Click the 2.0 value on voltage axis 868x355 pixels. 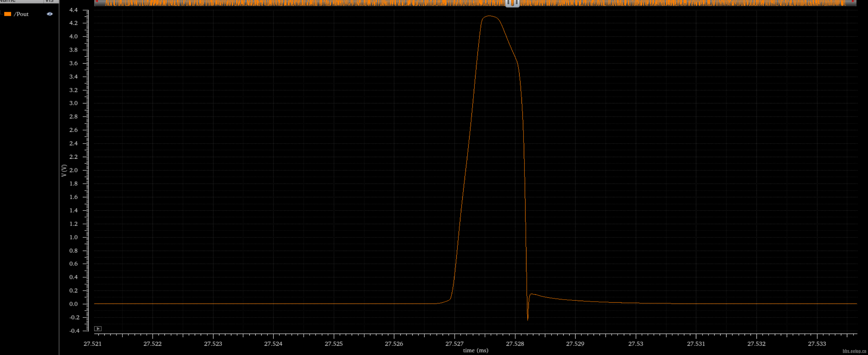73,170
